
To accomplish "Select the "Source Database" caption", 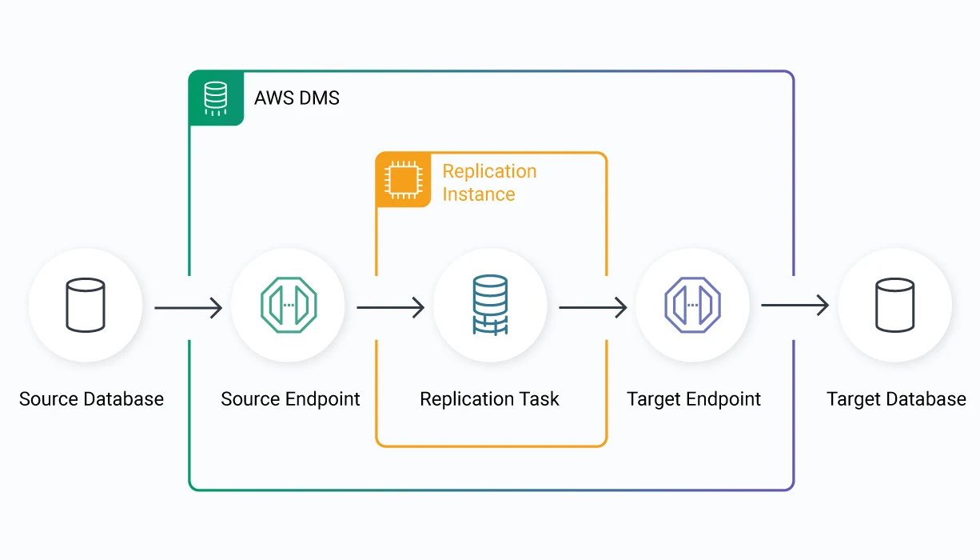I will (x=91, y=399).
